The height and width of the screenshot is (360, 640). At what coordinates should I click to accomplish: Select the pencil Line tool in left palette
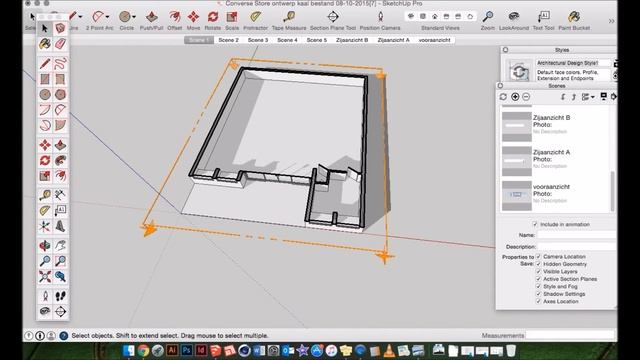(45, 64)
